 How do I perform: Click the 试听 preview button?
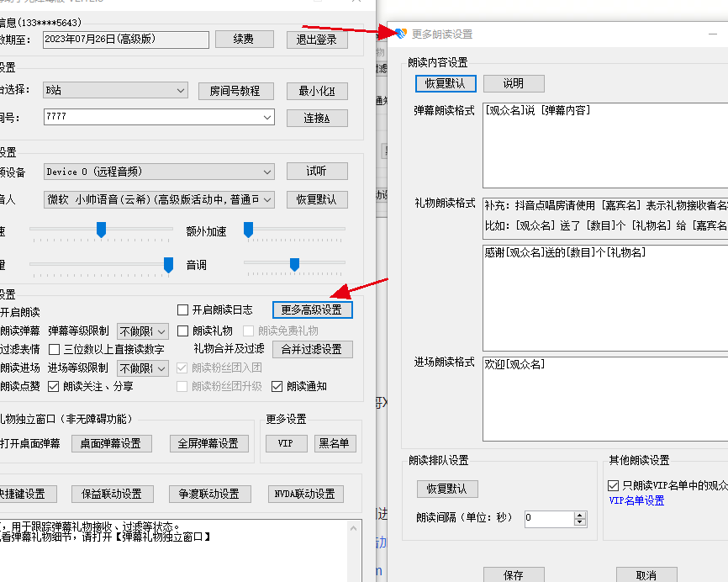coord(317,172)
